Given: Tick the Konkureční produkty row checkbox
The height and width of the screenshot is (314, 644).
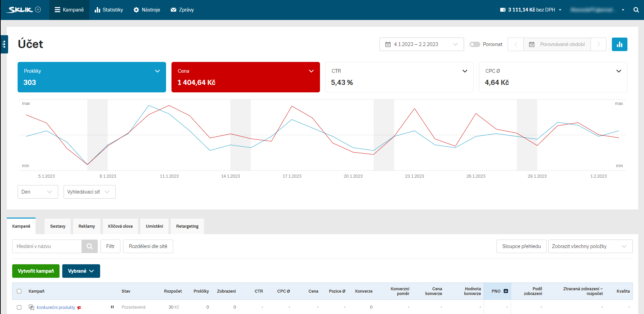Looking at the screenshot, I should (19, 307).
